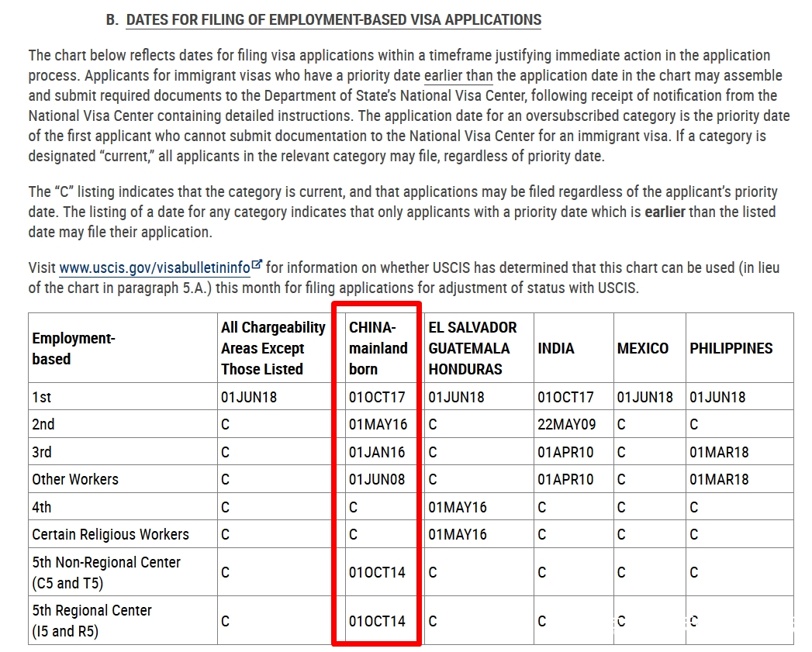Viewport: 812px width, 652px height.
Task: Click the '3rd' row label
Action: click(41, 452)
